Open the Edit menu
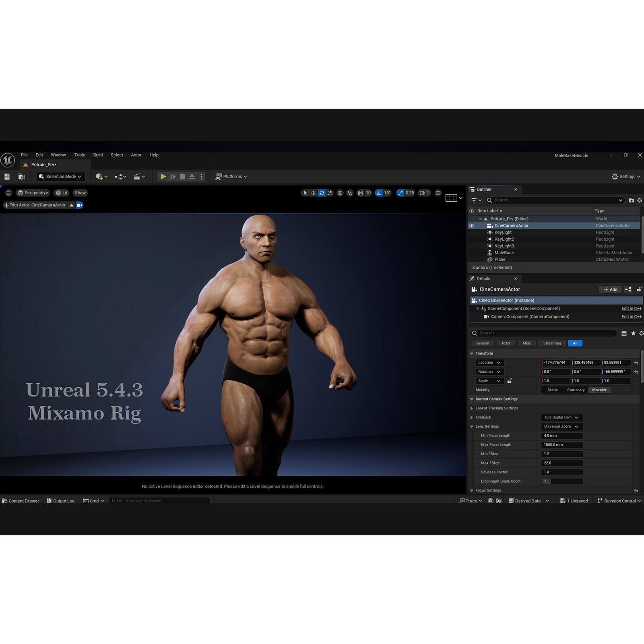The height and width of the screenshot is (644, 644). [39, 155]
